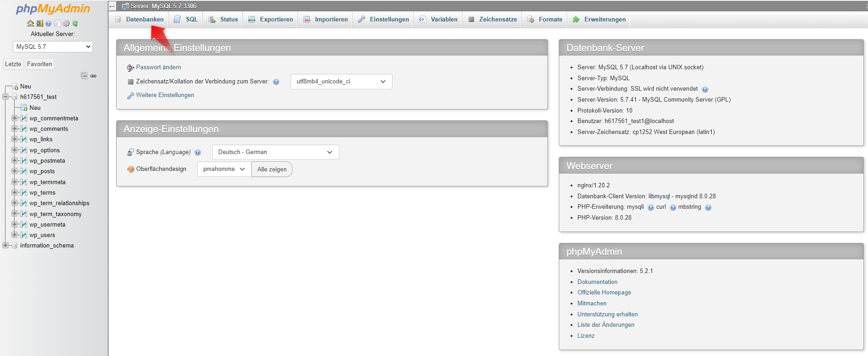This screenshot has width=868, height=356.
Task: Collapse the h617561_test database tree node
Action: [5, 97]
